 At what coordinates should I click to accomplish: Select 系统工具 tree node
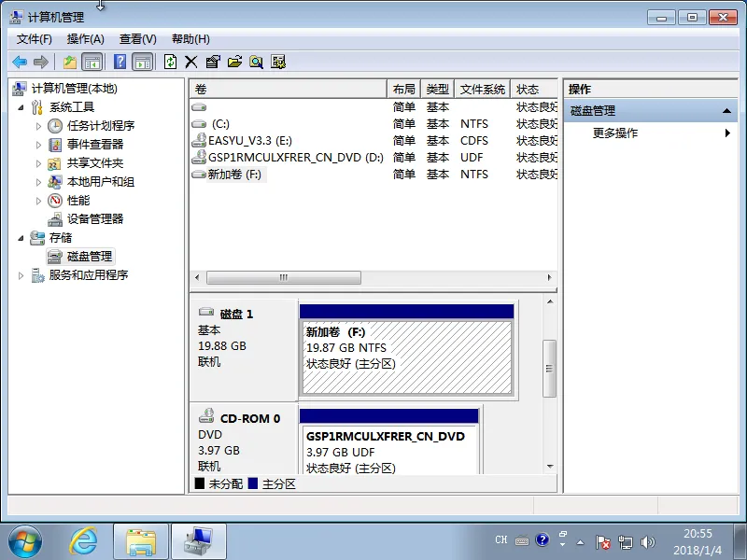[x=72, y=107]
